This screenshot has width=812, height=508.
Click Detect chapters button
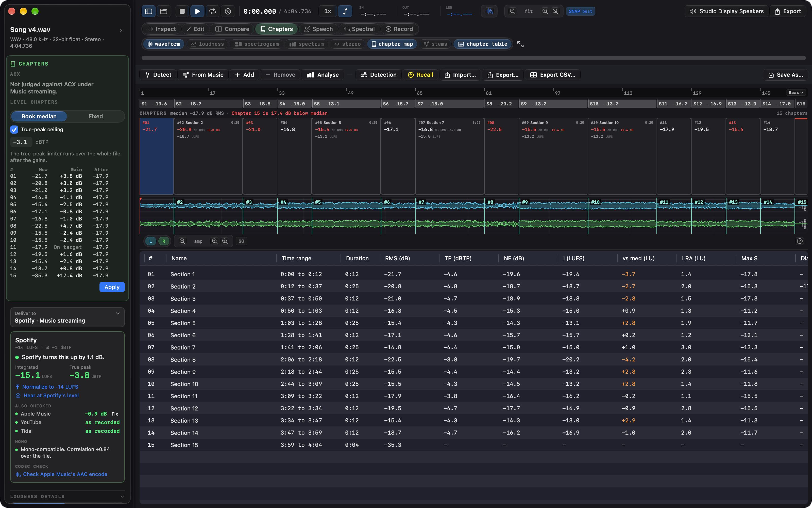click(x=158, y=75)
